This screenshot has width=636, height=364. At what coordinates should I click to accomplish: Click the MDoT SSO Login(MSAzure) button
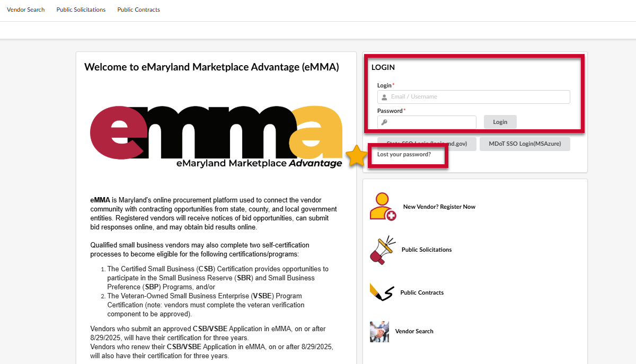coord(525,144)
